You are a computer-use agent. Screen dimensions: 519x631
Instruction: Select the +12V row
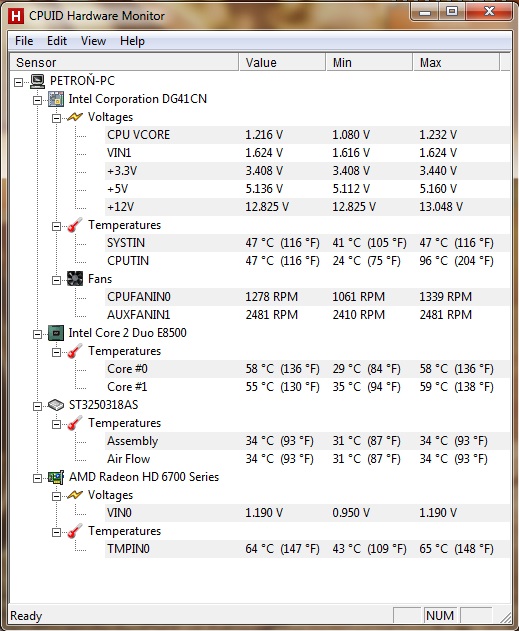(307, 207)
